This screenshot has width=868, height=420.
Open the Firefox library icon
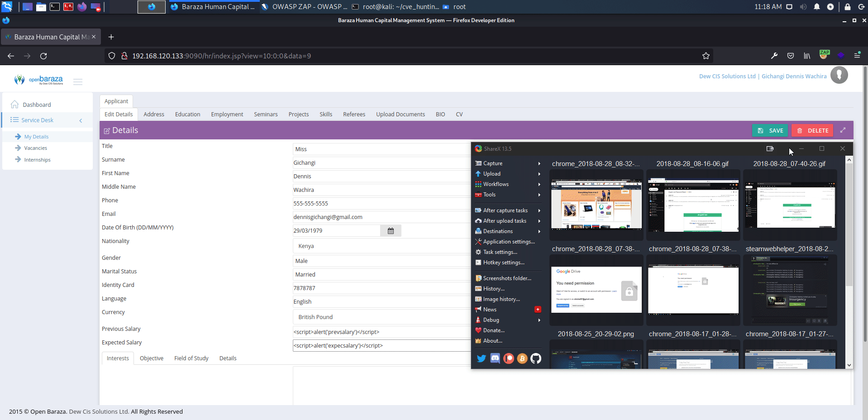click(807, 56)
